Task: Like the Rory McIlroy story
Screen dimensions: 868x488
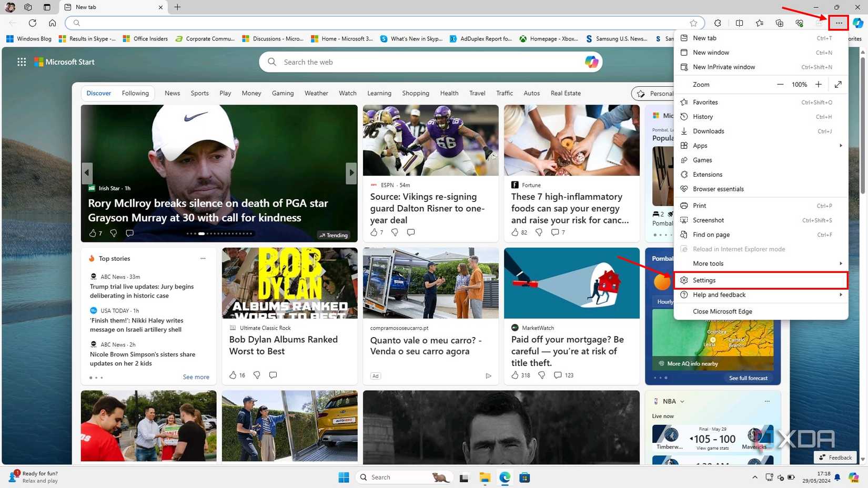Action: point(93,233)
